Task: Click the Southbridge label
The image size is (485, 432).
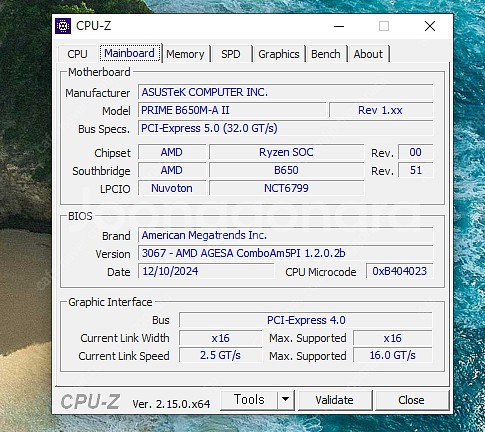Action: point(101,171)
